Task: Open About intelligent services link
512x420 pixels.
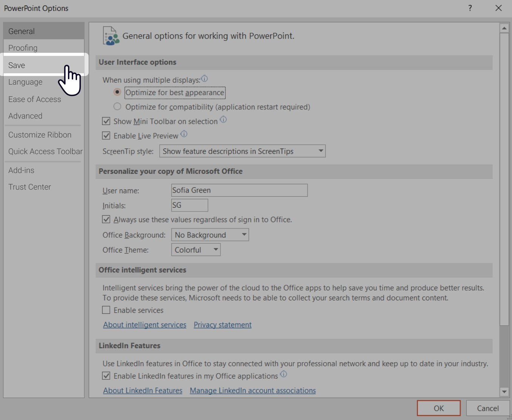Action: [x=145, y=325]
